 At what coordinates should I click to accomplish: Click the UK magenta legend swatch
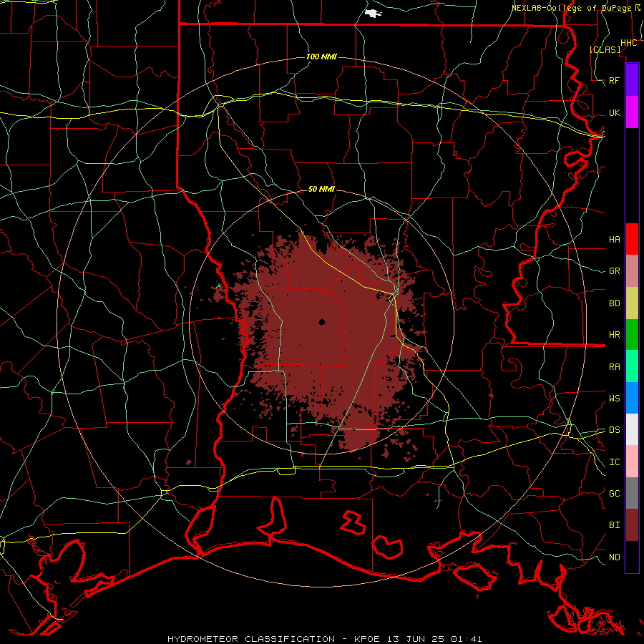tap(632, 112)
